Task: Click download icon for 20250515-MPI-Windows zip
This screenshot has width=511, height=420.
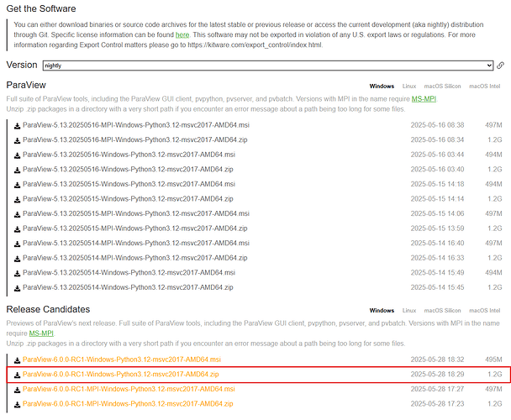Action: pyautogui.click(x=18, y=229)
